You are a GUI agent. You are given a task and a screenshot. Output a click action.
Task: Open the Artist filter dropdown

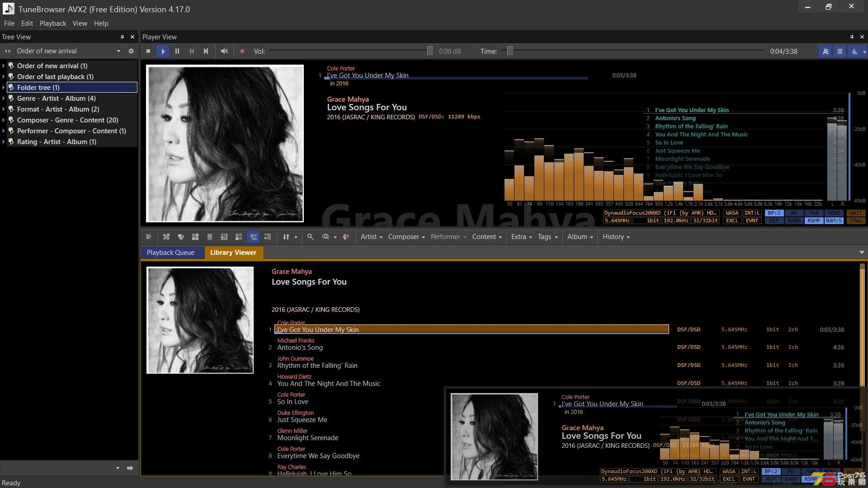(x=372, y=237)
